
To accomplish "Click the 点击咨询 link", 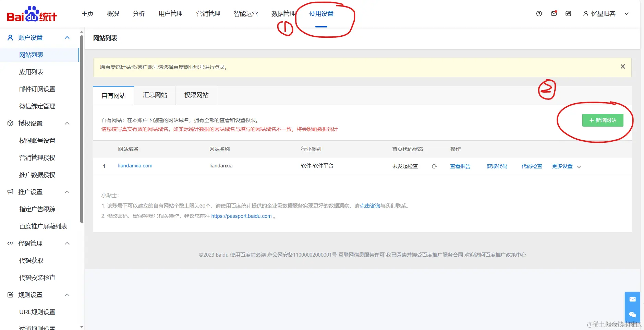I will point(370,205).
